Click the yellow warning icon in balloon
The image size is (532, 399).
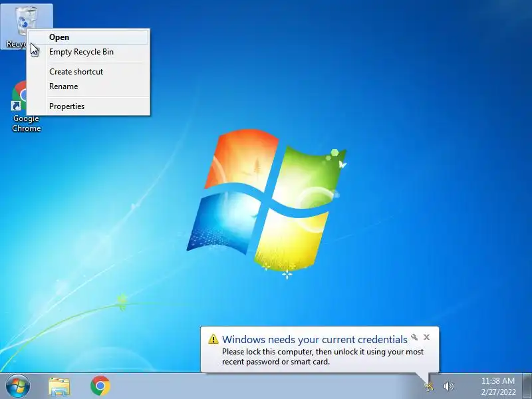213,338
